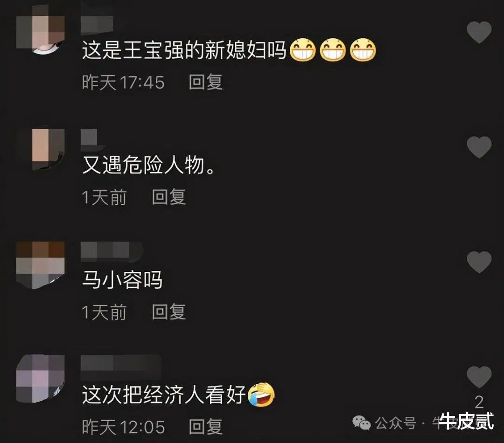The image size is (504, 443).
Task: Reply to the 马小容吗 comment
Action: (x=169, y=311)
